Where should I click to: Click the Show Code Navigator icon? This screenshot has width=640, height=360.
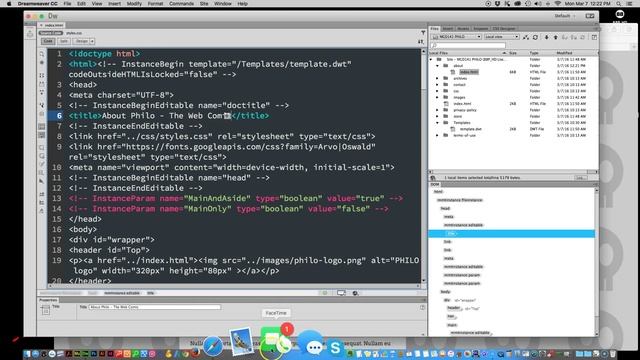(42, 63)
